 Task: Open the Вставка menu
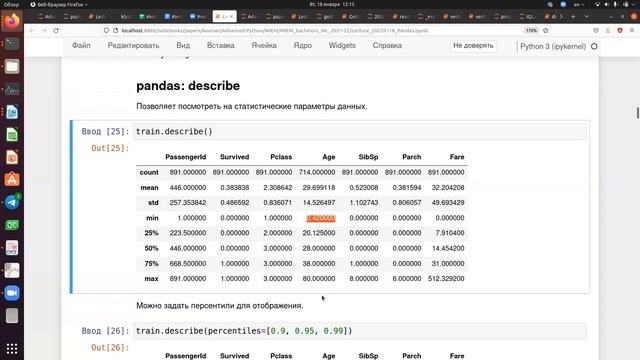point(220,46)
